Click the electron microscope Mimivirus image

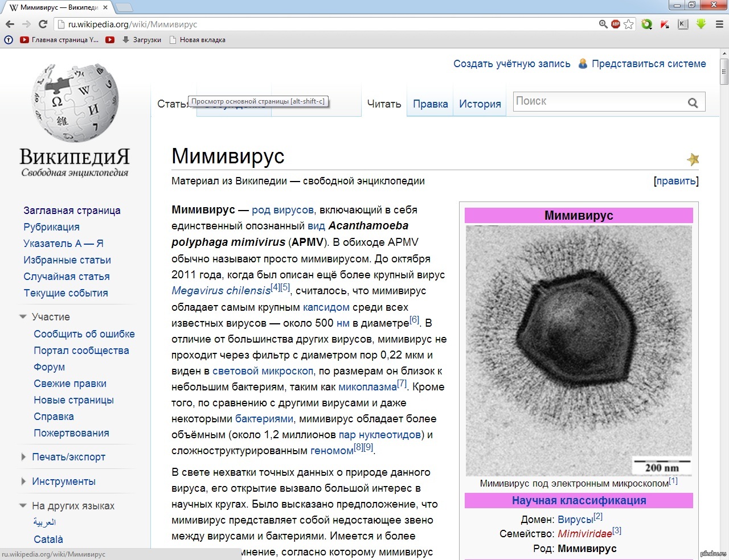[579, 351]
